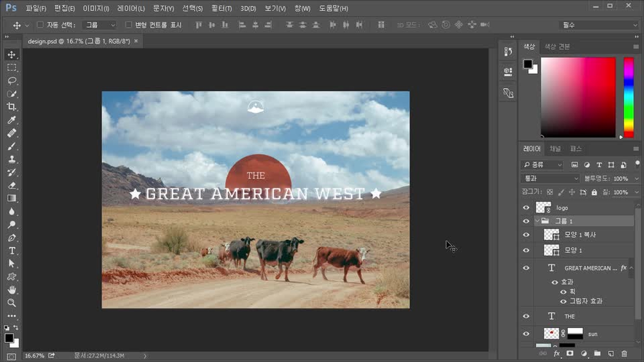The height and width of the screenshot is (362, 644).
Task: Select the GREAT AMERICAN text layer
Action: 590,268
